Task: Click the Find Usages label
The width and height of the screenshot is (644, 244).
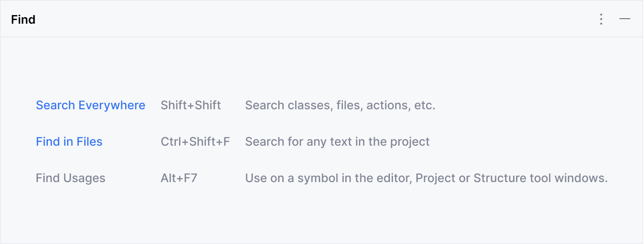Action: pos(70,178)
